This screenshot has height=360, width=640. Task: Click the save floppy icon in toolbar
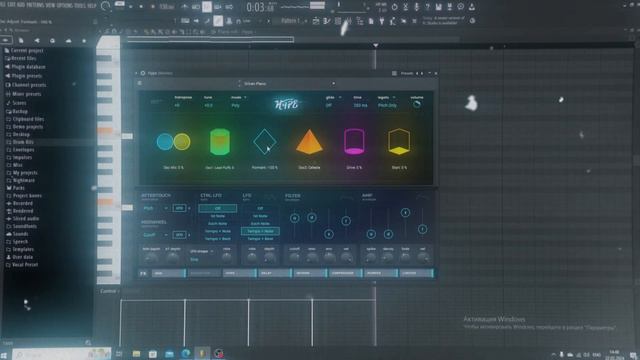(438, 7)
